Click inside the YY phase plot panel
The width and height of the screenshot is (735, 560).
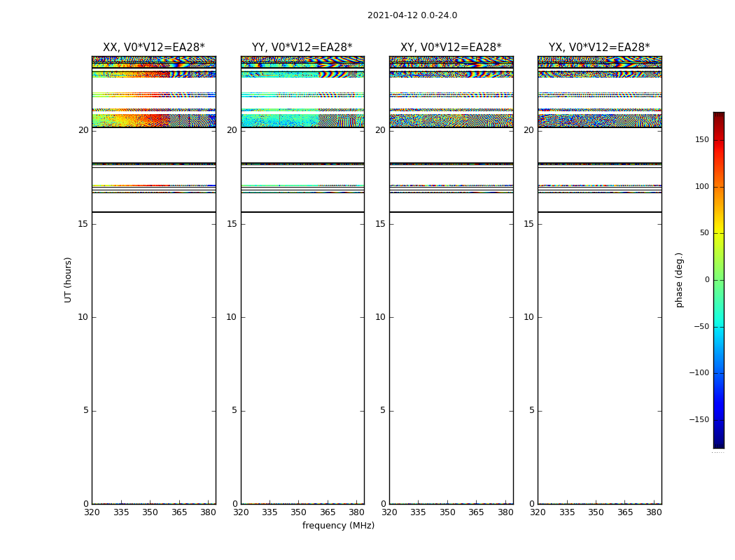302,280
